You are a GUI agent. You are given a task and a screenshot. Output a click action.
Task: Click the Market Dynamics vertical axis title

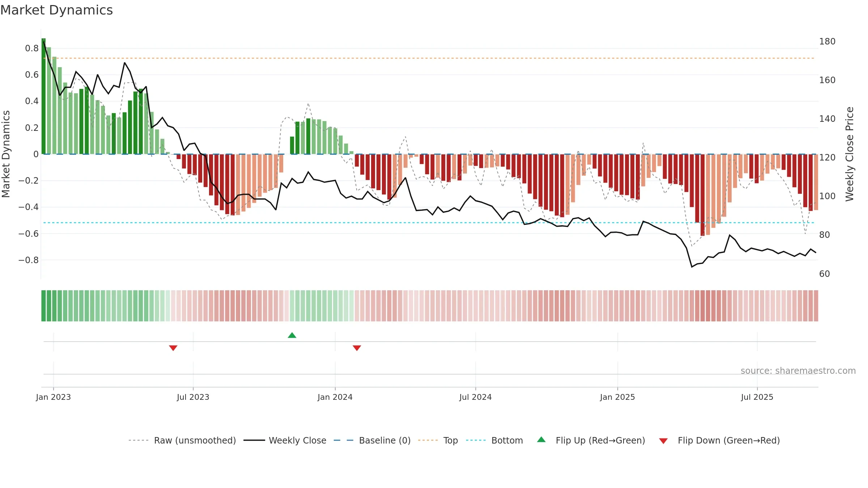click(x=6, y=154)
